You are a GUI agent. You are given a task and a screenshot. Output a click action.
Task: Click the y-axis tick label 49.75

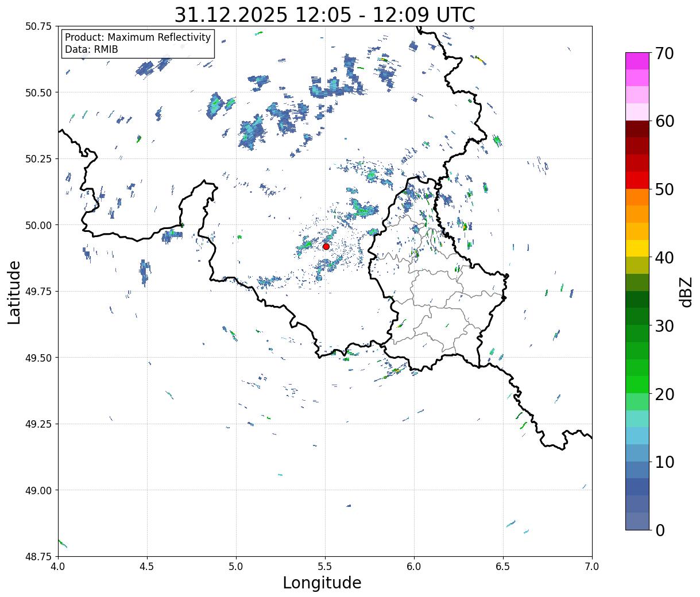[x=38, y=292]
